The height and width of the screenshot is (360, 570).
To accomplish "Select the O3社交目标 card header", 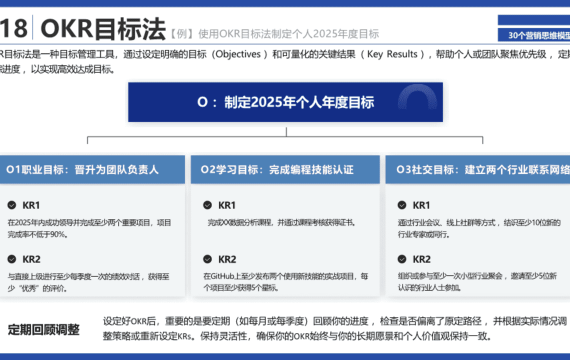I will (478, 169).
